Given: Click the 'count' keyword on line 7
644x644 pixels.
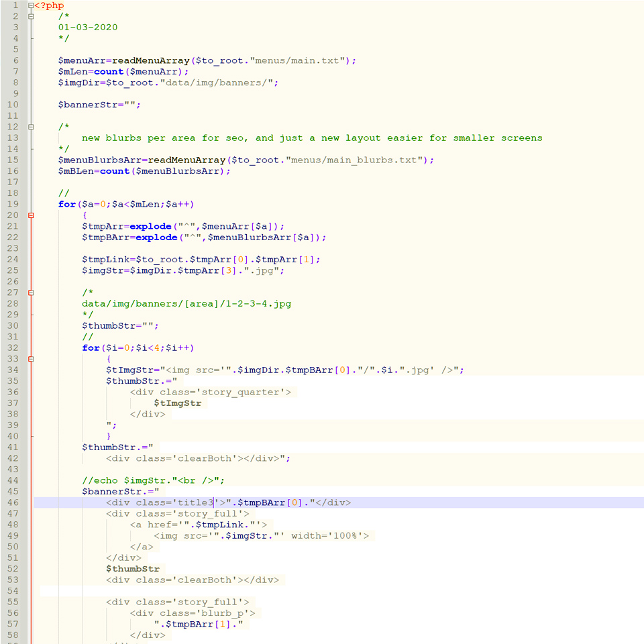Looking at the screenshot, I should coord(109,72).
